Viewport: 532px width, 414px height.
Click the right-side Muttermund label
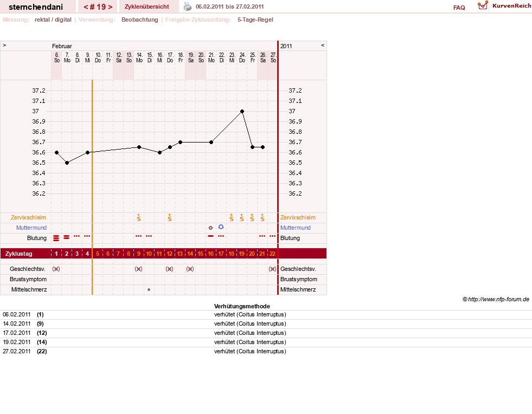(295, 228)
